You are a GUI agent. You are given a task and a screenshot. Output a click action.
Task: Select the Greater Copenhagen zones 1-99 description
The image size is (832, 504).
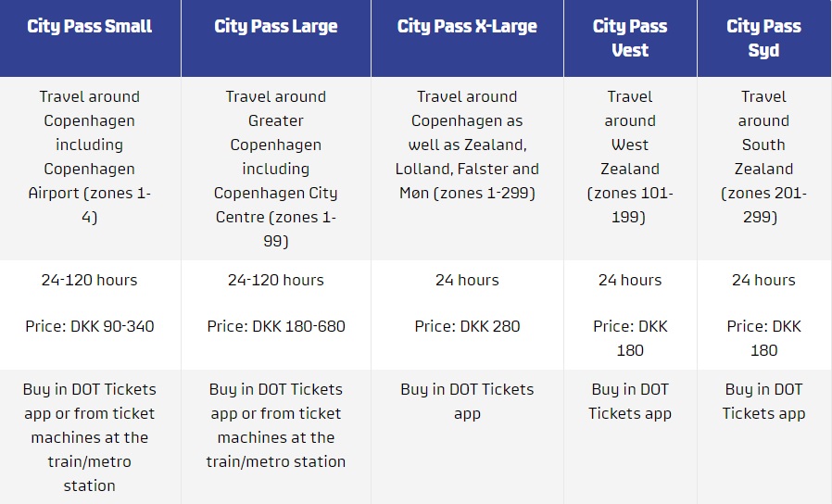tap(276, 169)
